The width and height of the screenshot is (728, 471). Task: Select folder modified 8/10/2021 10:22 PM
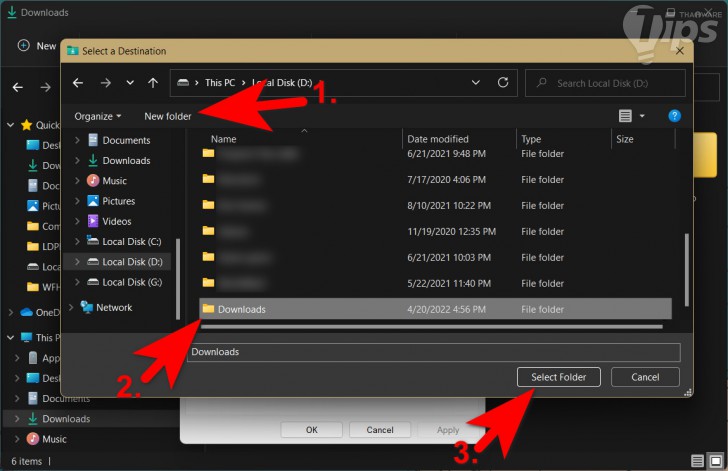(x=436, y=205)
